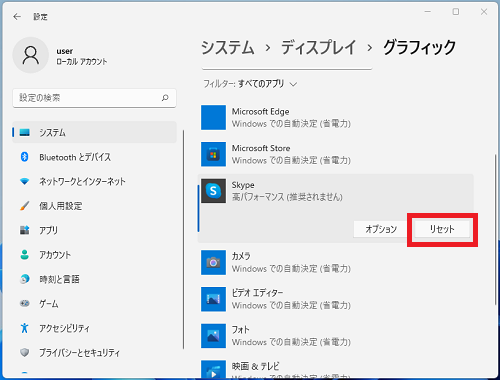The image size is (500, 380).
Task: Open ゲーム settings
Action: pyautogui.click(x=94, y=303)
